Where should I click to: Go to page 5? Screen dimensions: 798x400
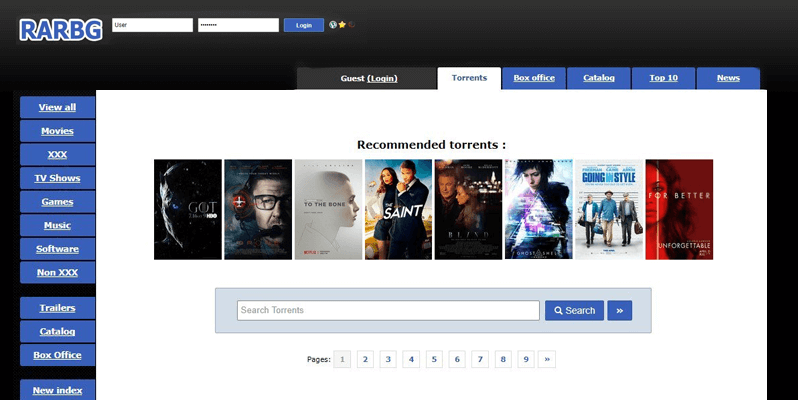click(434, 359)
